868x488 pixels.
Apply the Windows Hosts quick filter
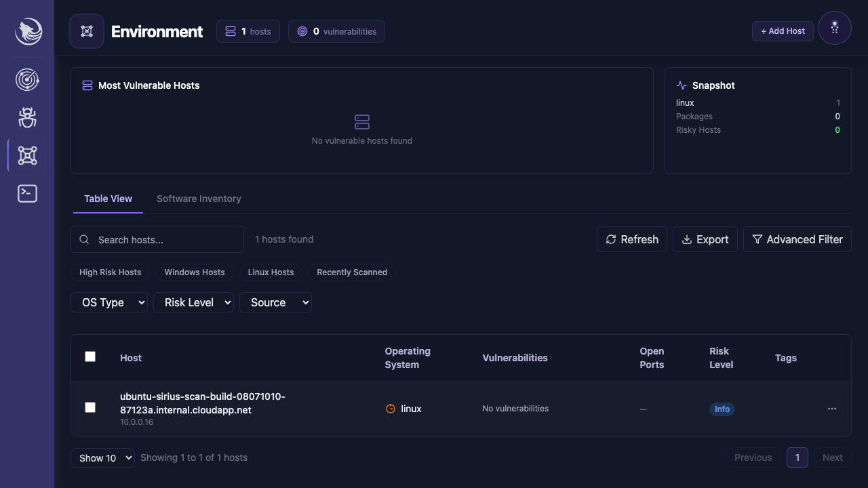195,272
